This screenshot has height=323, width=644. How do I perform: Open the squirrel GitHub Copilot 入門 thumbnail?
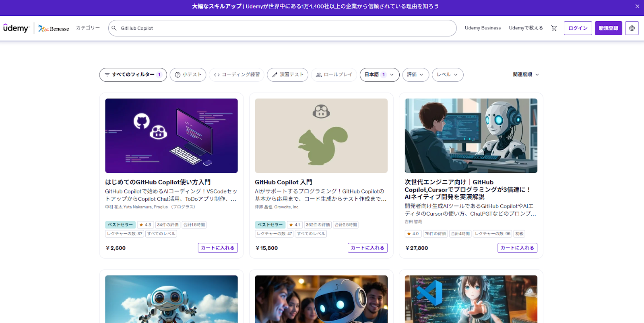pyautogui.click(x=321, y=136)
